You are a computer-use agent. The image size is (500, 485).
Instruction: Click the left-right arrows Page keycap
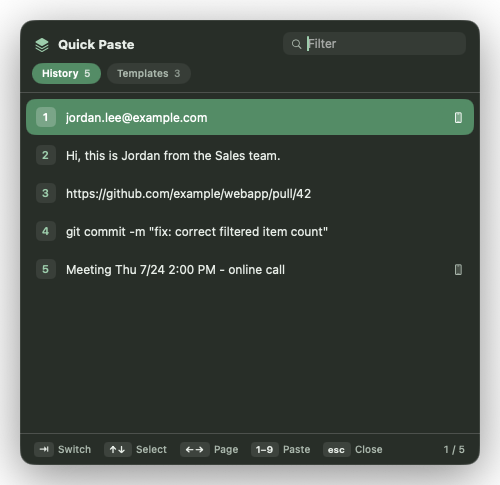(195, 449)
